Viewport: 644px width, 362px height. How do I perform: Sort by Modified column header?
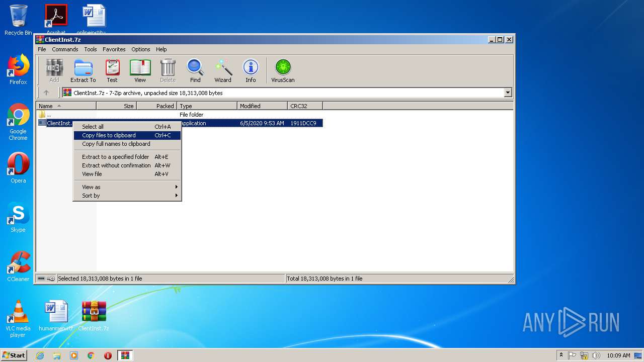pyautogui.click(x=262, y=106)
